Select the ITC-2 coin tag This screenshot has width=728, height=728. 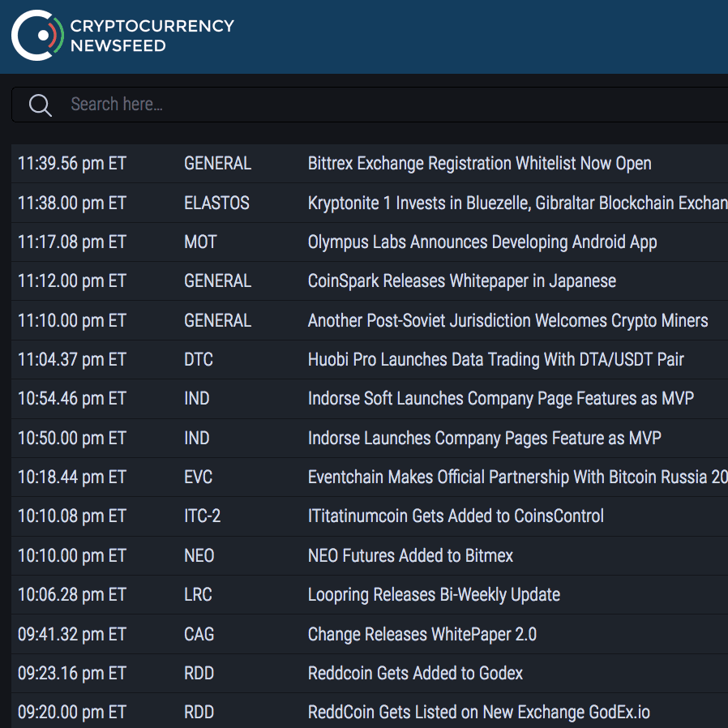click(x=202, y=516)
